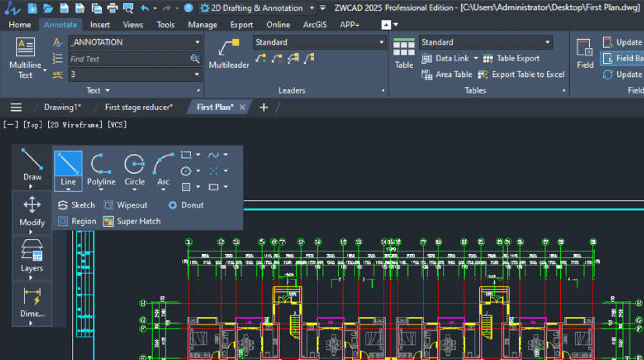Viewport: 644px width, 360px height.
Task: Click the New drawing icon
Action: [32, 8]
